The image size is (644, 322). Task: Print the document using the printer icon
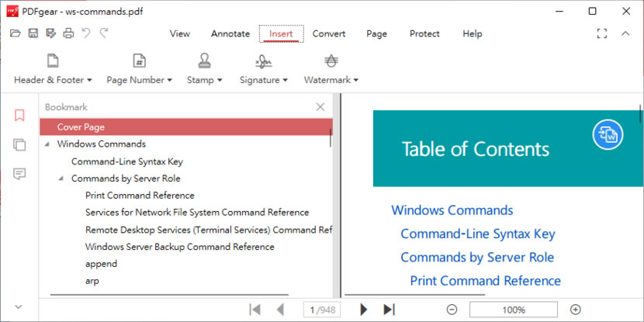(x=68, y=33)
